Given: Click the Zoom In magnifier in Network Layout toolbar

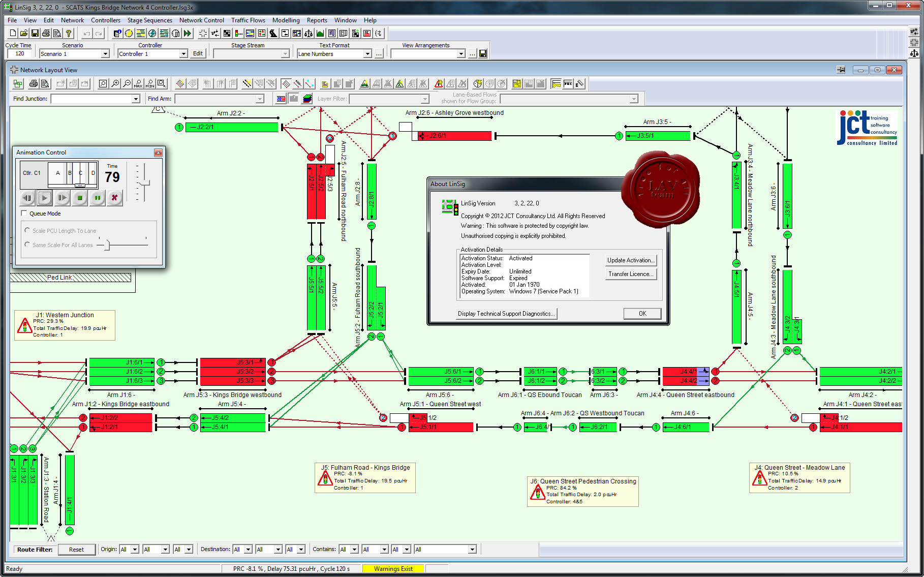Looking at the screenshot, I should click(115, 83).
